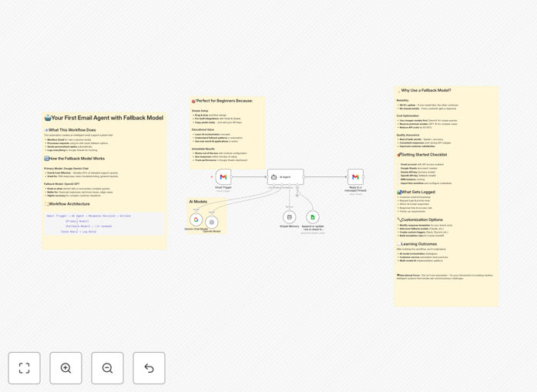Select the OpenAI Model node
The width and height of the screenshot is (537, 392).
pos(212,223)
